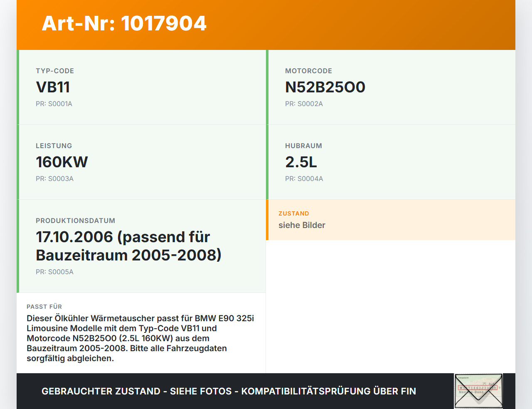Viewport: 532px width, 409px height.
Task: Click the KOMPATIBILITÄTSPRÜFUNG ÜBER FIN text
Action: (330, 391)
